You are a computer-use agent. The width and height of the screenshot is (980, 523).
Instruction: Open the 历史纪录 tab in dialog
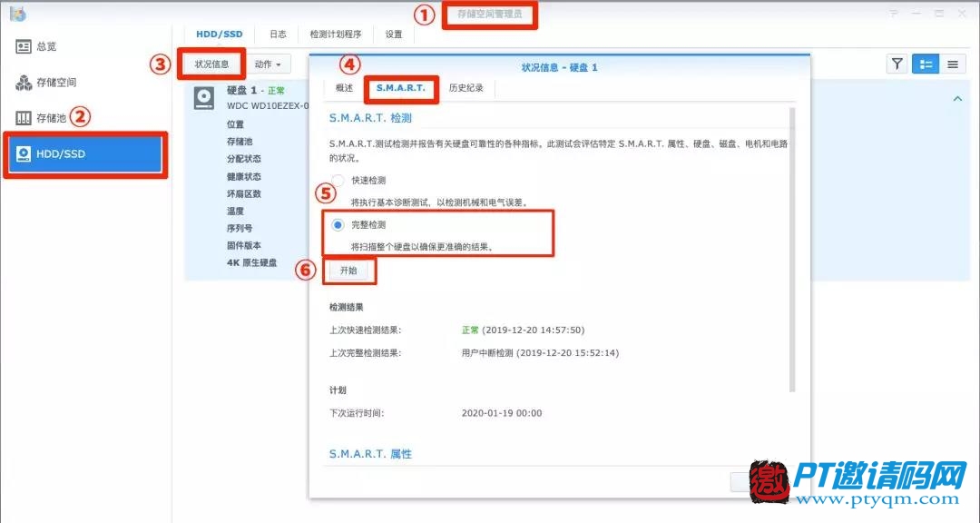click(x=466, y=88)
